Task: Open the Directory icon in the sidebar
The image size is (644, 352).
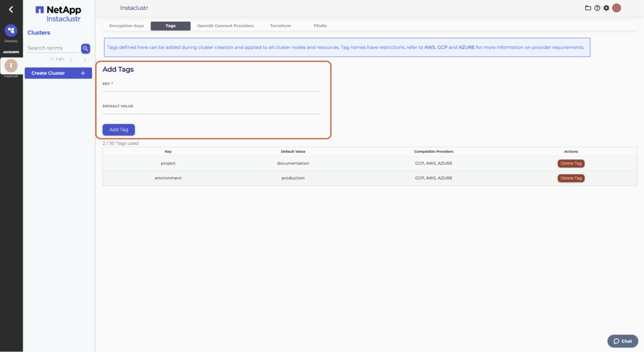Action: click(11, 31)
